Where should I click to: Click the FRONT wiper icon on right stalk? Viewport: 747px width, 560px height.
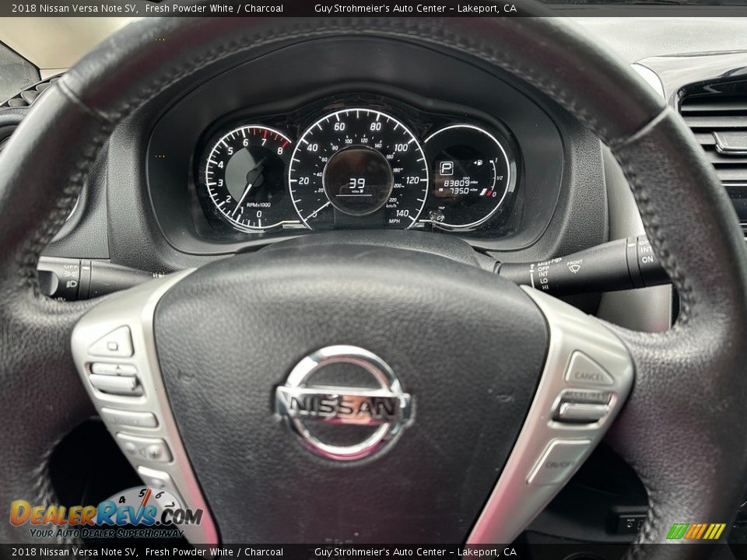pyautogui.click(x=574, y=266)
